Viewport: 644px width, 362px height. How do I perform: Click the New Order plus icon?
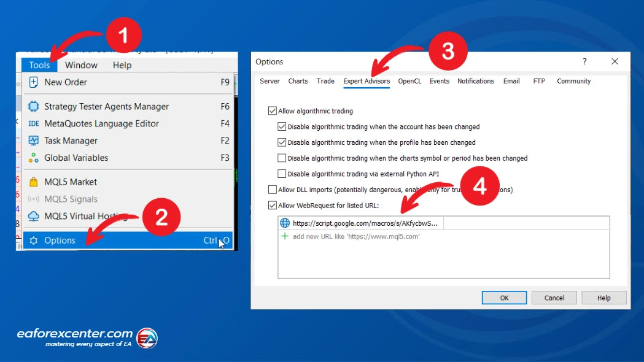(34, 82)
